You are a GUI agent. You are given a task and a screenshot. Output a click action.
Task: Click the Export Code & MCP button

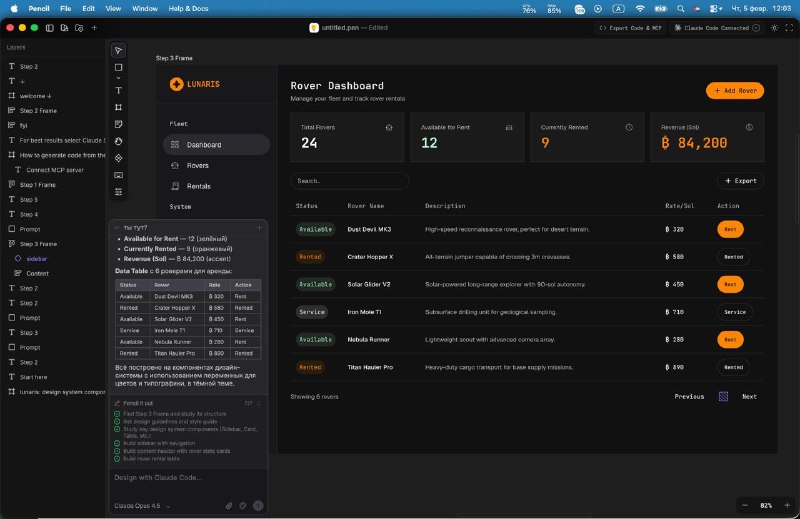click(631, 28)
